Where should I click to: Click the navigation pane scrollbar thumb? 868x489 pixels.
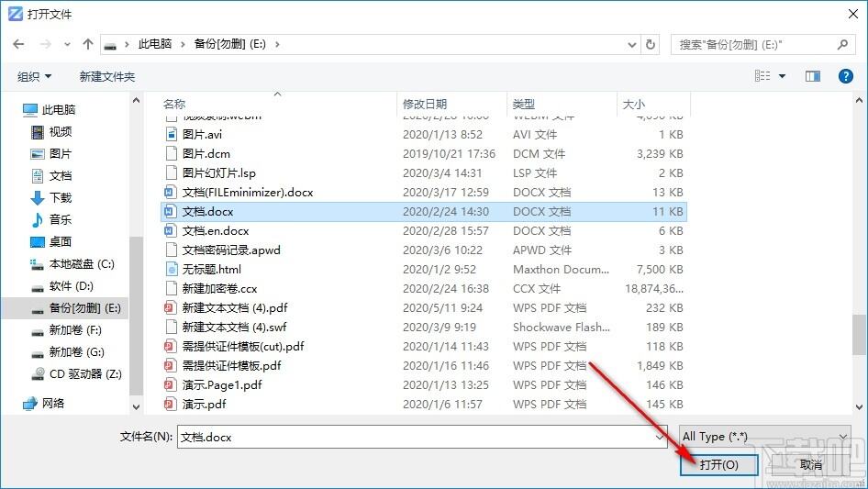136,316
